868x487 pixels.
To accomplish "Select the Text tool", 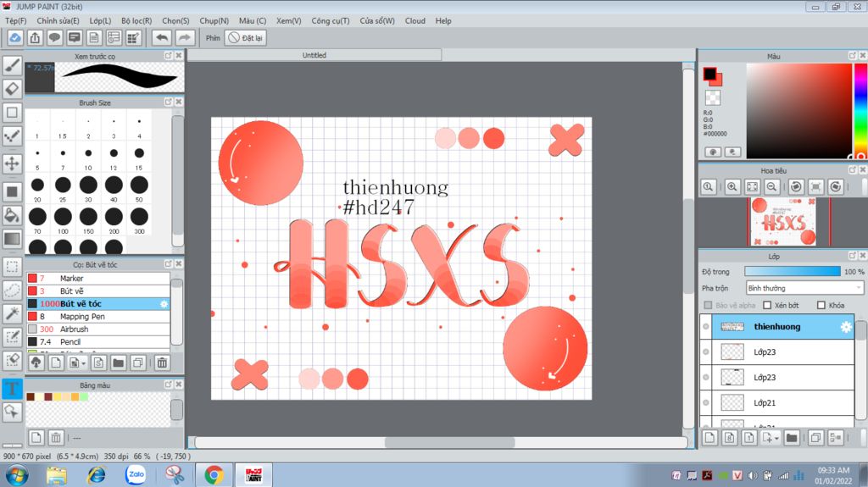I will [x=12, y=388].
